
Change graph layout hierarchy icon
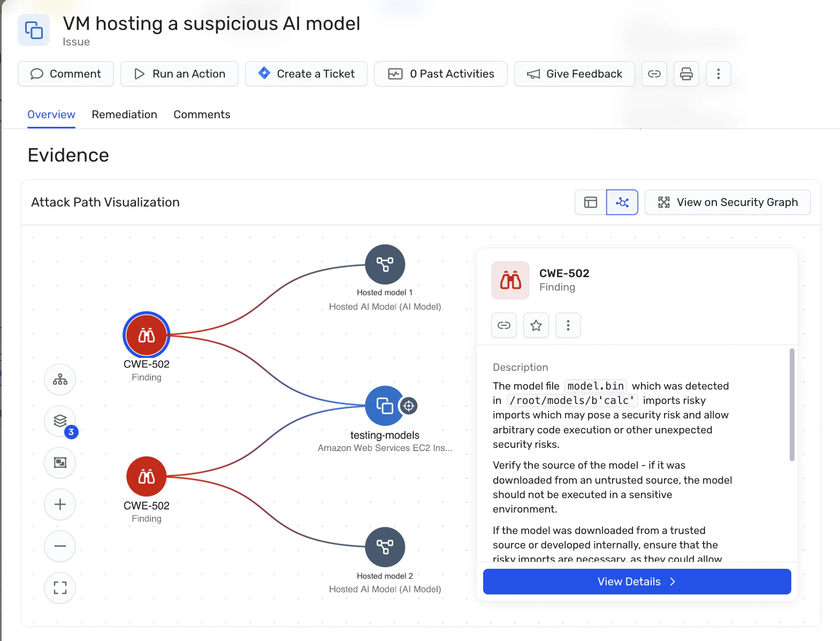point(60,379)
